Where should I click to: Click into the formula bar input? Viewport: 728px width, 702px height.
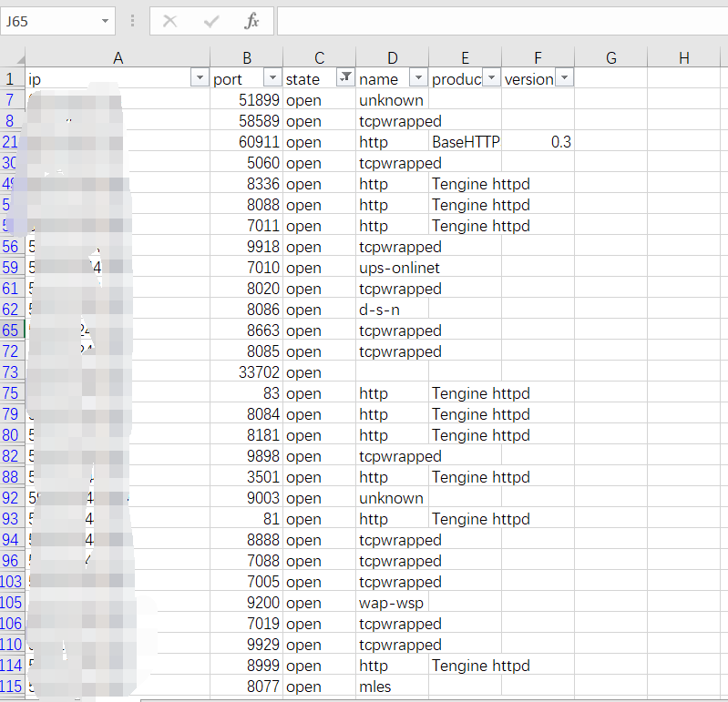pyautogui.click(x=502, y=21)
